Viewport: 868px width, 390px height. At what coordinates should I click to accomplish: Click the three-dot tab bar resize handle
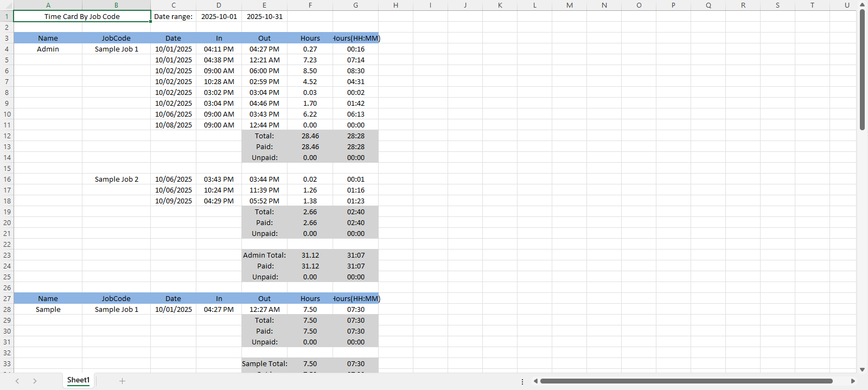pyautogui.click(x=522, y=381)
